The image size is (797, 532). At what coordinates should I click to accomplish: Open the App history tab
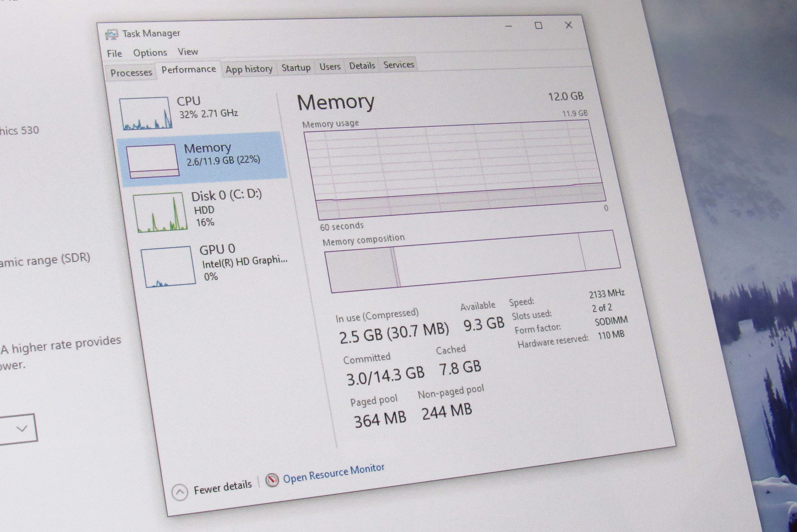(249, 69)
